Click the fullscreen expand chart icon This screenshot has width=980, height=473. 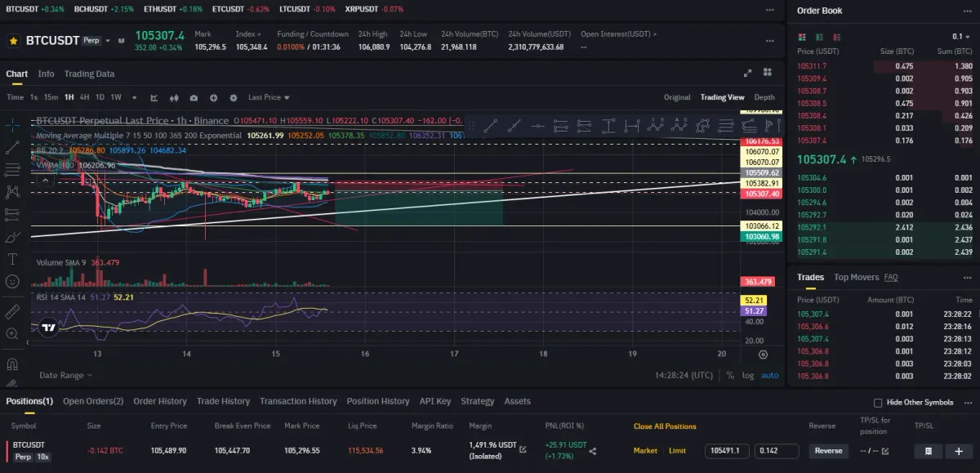(747, 74)
